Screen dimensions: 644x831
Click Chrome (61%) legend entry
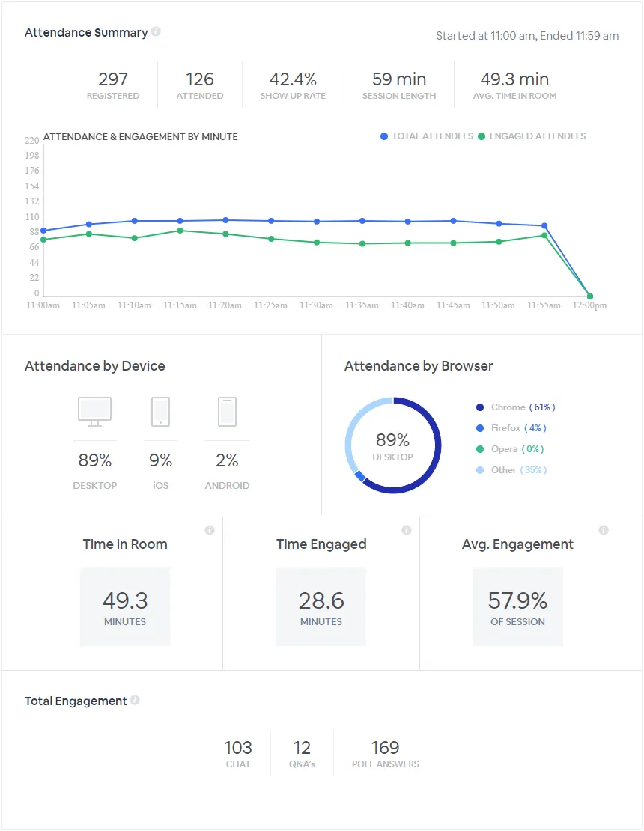tap(516, 407)
